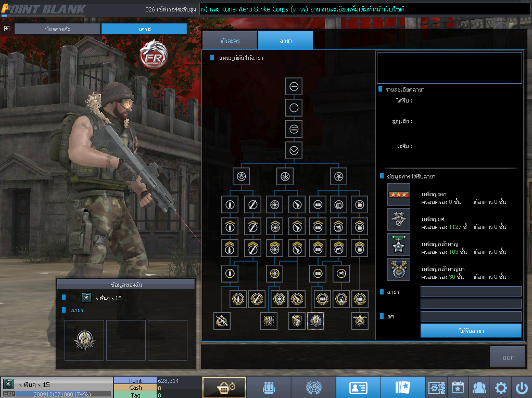The width and height of the screenshot is (532, 398).
Task: Open the shop basket icon in bottom bar
Action: click(224, 388)
